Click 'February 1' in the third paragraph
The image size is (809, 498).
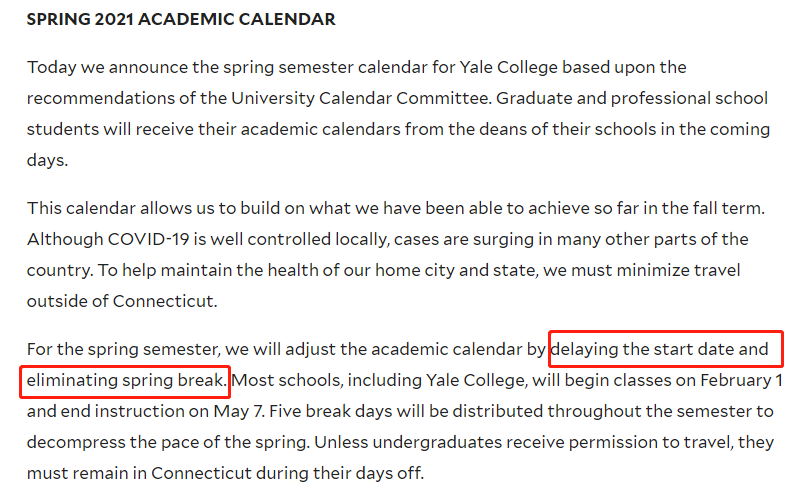coord(741,380)
